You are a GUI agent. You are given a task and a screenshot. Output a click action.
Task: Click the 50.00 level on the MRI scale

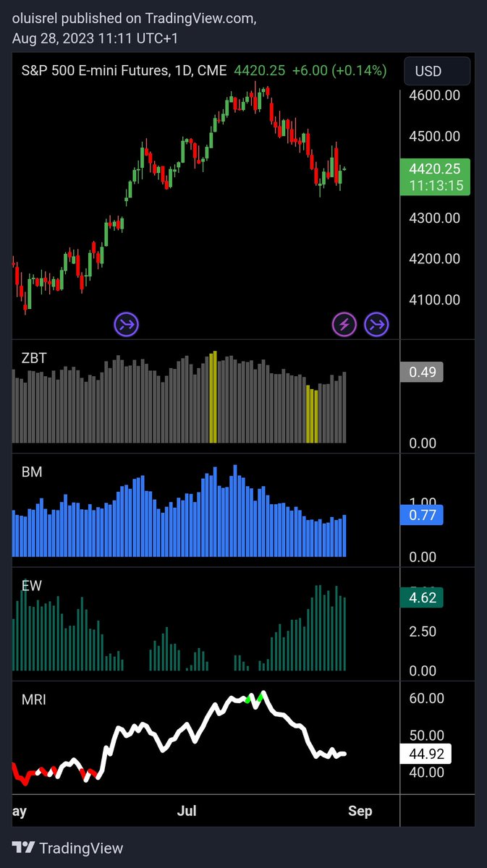(x=426, y=736)
